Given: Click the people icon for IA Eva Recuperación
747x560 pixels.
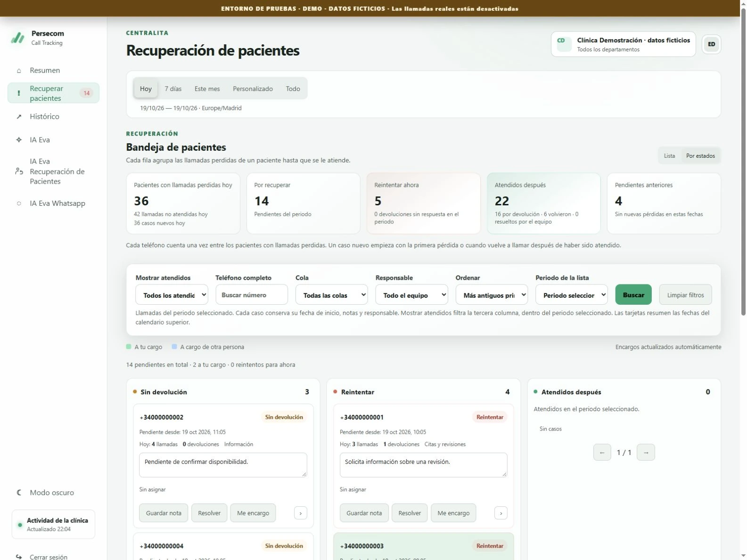Looking at the screenshot, I should (x=19, y=171).
